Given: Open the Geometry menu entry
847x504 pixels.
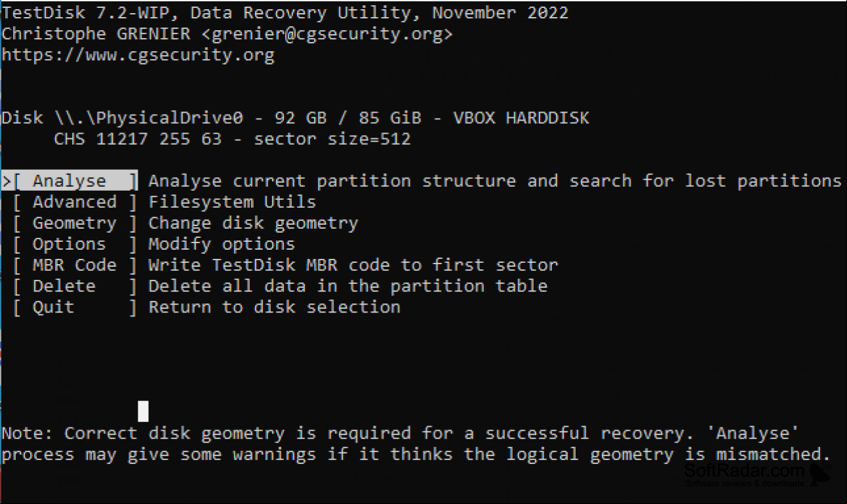Looking at the screenshot, I should pos(75,223).
